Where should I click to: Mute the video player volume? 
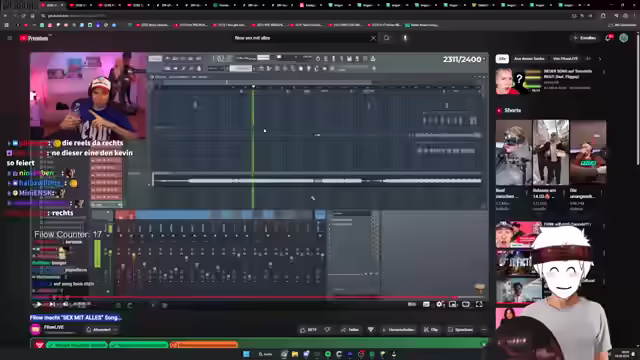[65, 304]
